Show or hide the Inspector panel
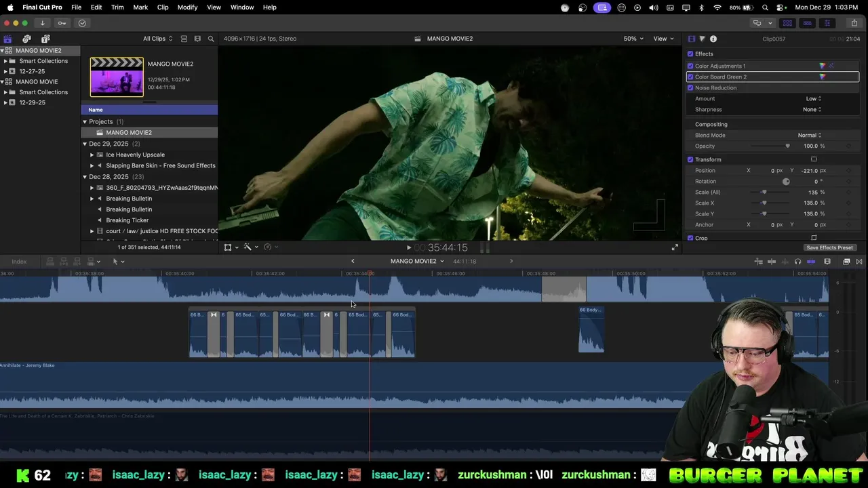868x488 pixels. (x=827, y=23)
